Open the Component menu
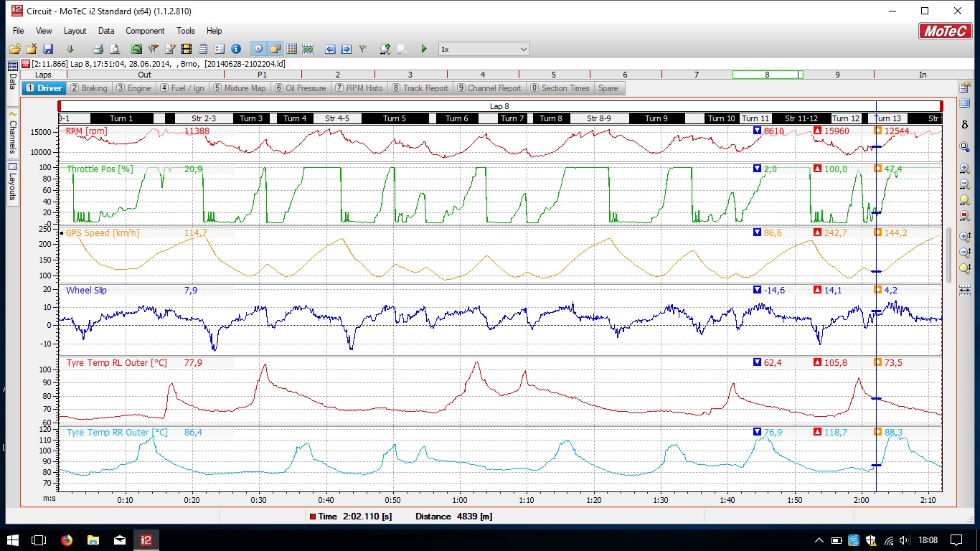The height and width of the screenshot is (551, 980). click(145, 31)
